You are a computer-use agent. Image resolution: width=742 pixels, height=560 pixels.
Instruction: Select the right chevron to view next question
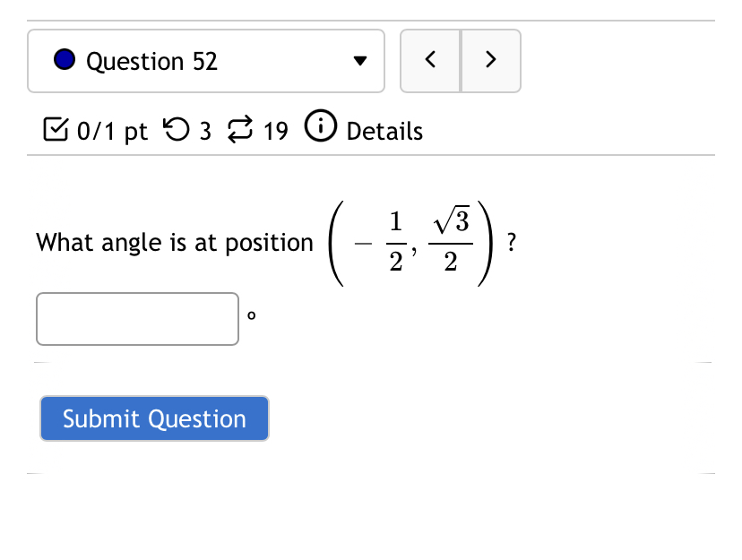[x=490, y=60]
